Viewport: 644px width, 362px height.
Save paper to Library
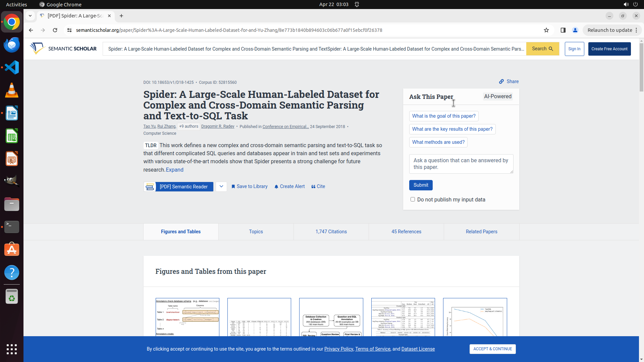[x=250, y=187]
